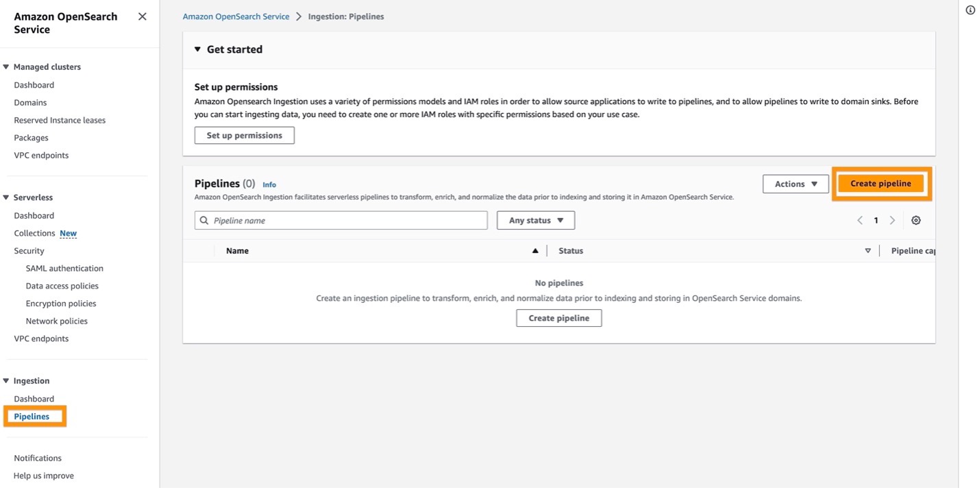Open Info link next to Pipelines
Screen dimensions: 980x490
click(x=269, y=185)
